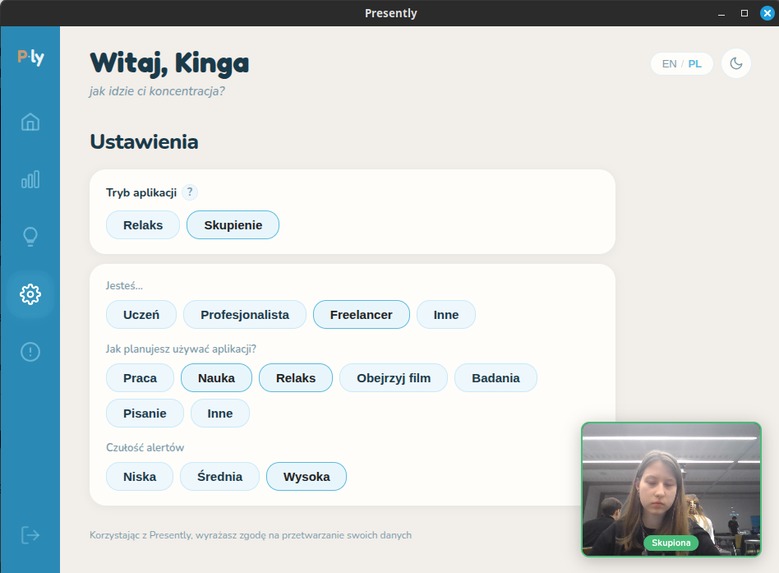Open the Home page from sidebar
This screenshot has height=573, width=779.
tap(30, 122)
